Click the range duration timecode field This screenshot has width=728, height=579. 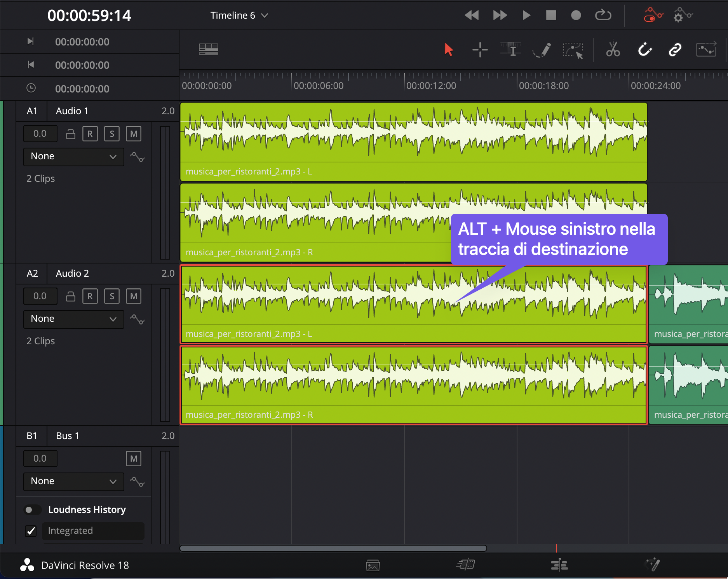point(82,89)
